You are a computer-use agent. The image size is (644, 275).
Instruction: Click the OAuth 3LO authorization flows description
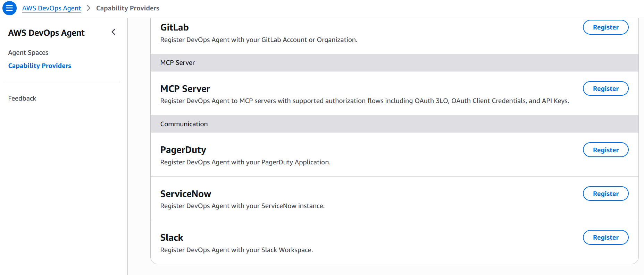point(365,101)
